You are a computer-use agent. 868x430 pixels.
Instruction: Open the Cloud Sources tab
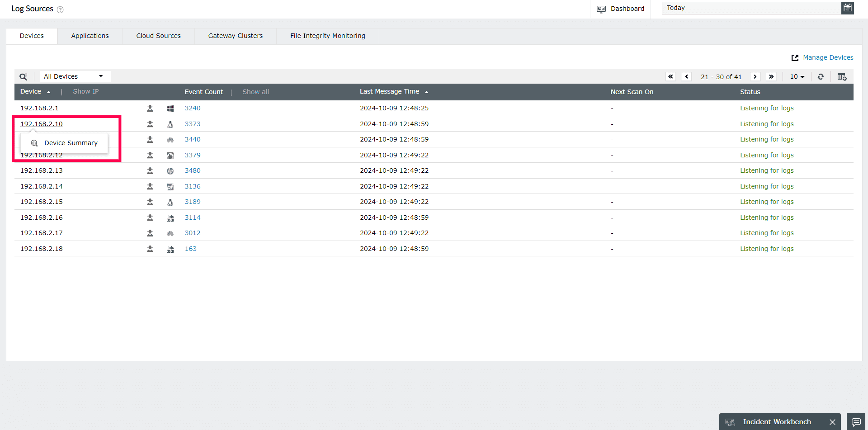pyautogui.click(x=158, y=36)
